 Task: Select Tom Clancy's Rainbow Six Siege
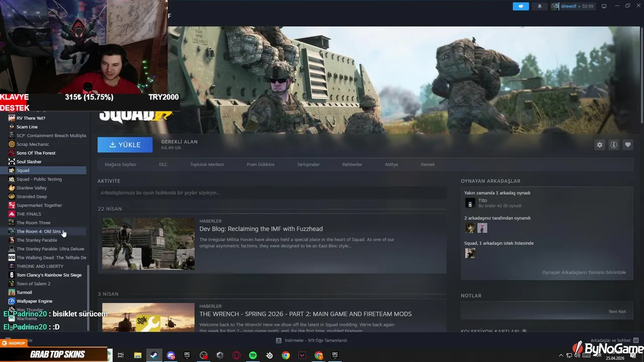click(x=49, y=275)
